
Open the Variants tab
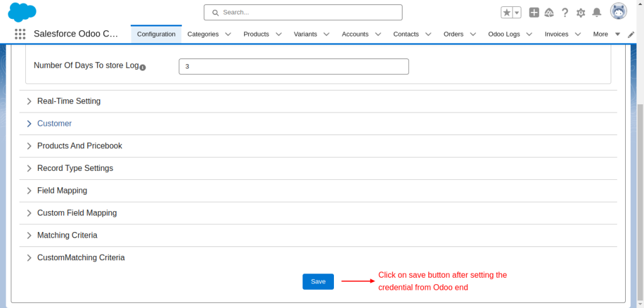pos(305,34)
